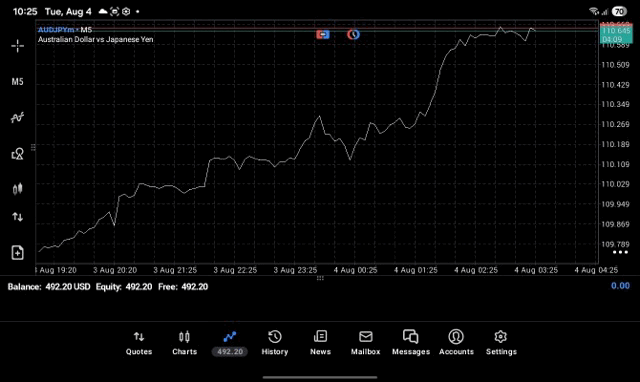Open the News section
Viewport: 640px width, 382px height.
pos(320,343)
